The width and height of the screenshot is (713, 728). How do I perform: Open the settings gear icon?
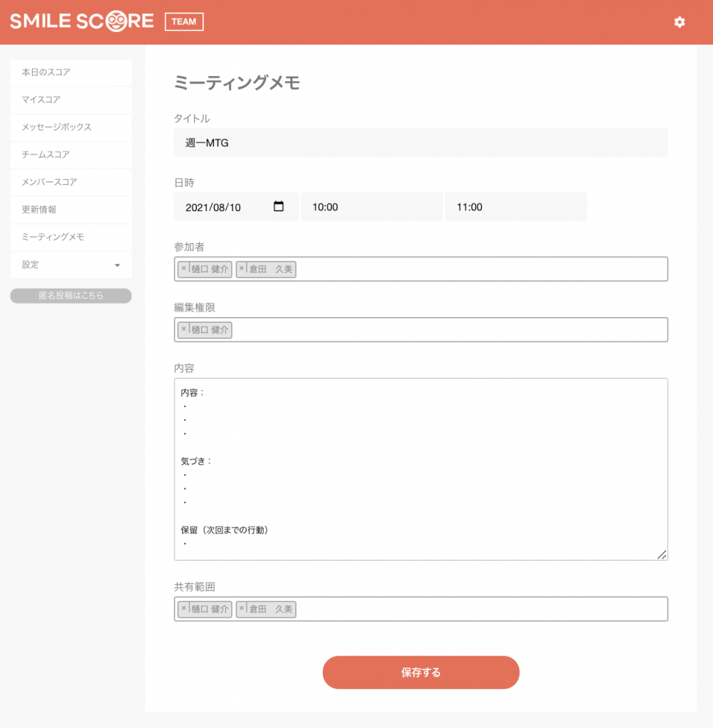point(680,22)
